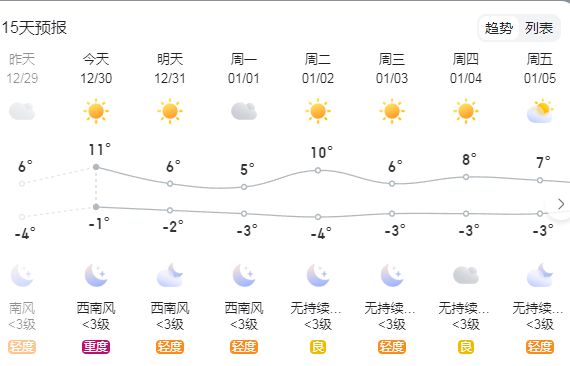Select the 今天 12/30 column header
This screenshot has width=570, height=366.
pos(96,68)
